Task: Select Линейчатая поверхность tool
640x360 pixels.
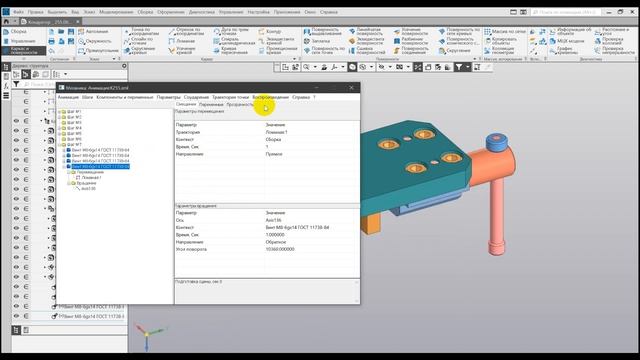Action: point(365,31)
